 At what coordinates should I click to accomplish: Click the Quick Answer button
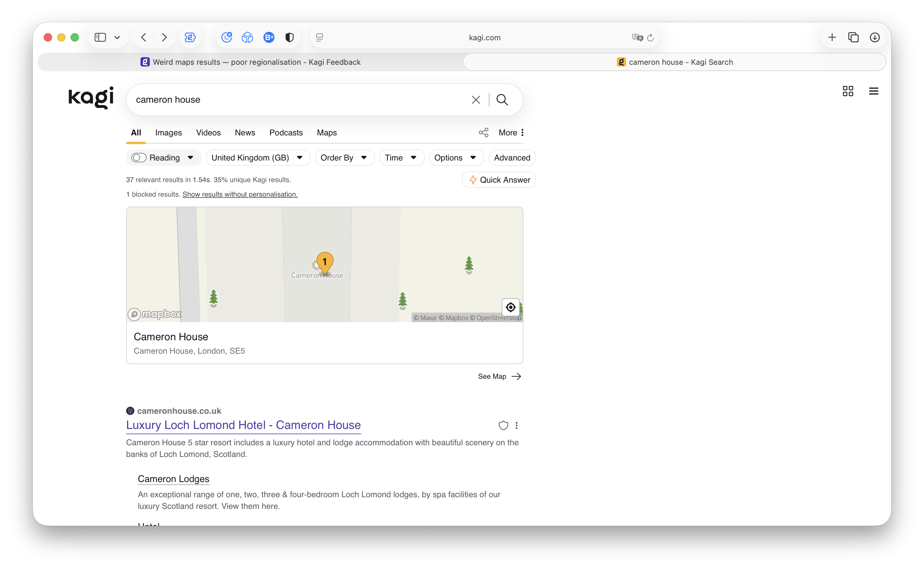pyautogui.click(x=499, y=180)
